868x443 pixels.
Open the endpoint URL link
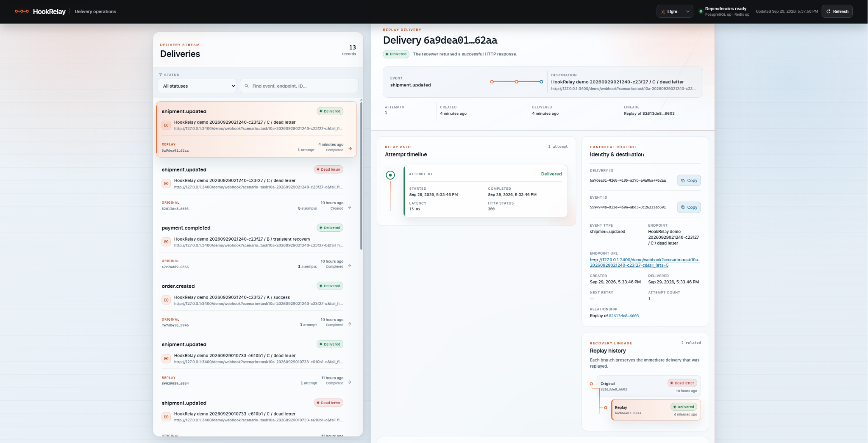point(644,263)
